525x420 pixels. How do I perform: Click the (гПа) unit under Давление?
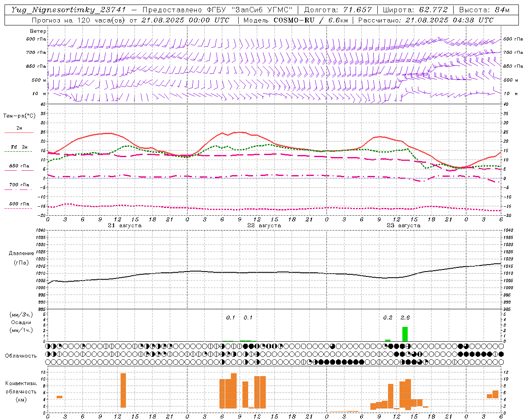point(21,262)
